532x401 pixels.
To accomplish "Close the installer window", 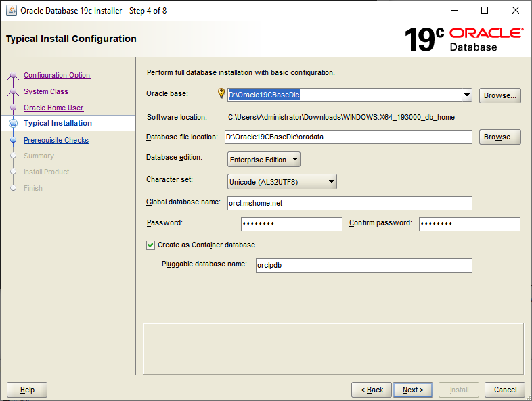I will (x=515, y=11).
